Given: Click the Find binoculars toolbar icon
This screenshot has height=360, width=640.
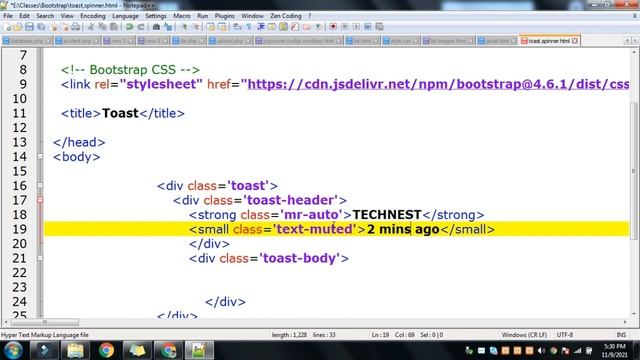Looking at the screenshot, I should click(x=156, y=27).
